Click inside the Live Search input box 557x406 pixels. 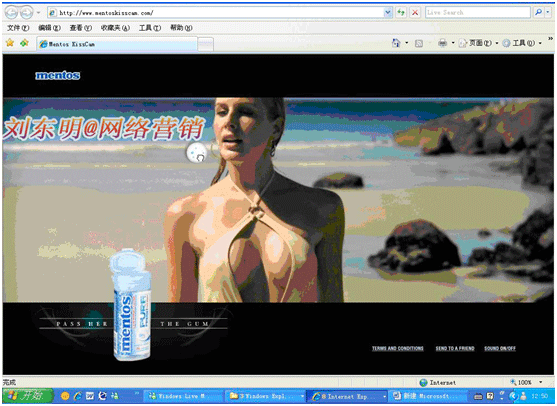coord(478,12)
